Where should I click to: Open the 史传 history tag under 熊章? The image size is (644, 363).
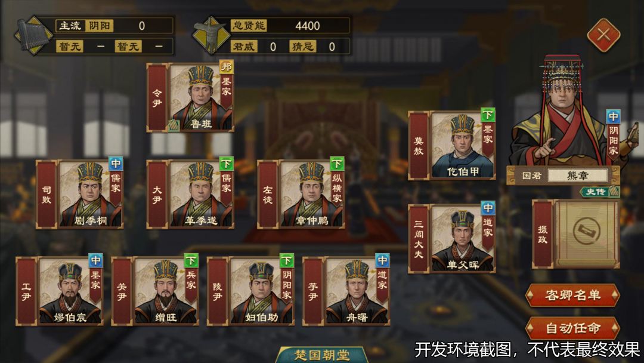[599, 192]
